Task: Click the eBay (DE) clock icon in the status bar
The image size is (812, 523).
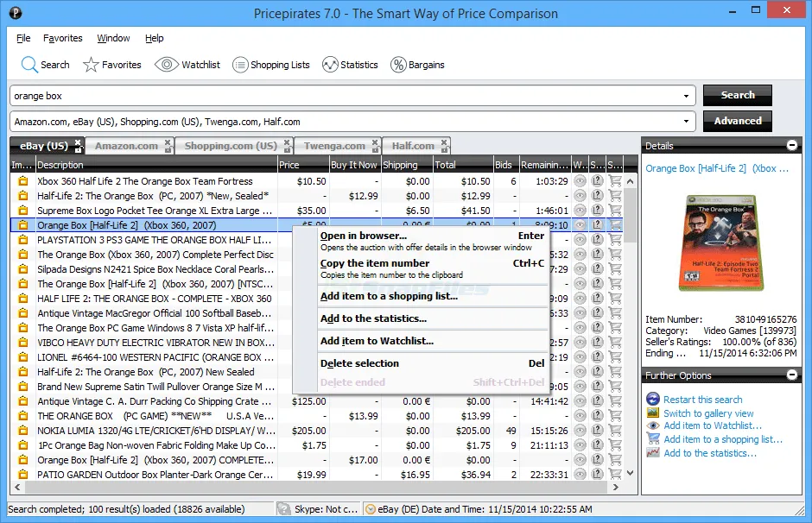Action: point(371,509)
